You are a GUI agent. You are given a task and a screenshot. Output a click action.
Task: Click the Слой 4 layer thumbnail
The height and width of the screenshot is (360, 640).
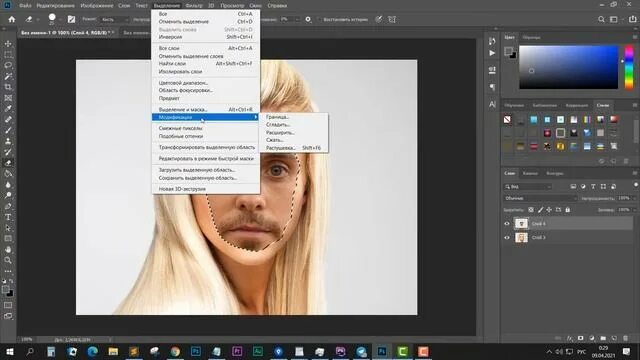[x=521, y=224]
